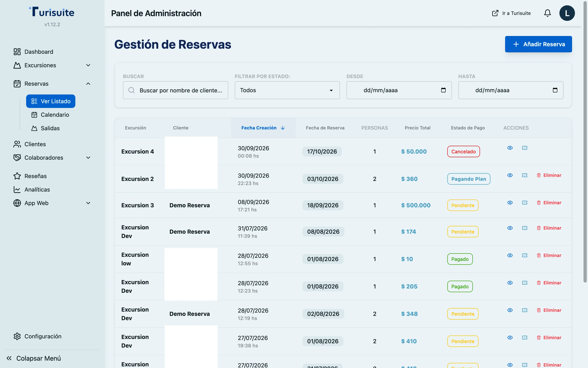Click ticket icon in the $ 174 row
The height and width of the screenshot is (368, 588).
click(525, 228)
